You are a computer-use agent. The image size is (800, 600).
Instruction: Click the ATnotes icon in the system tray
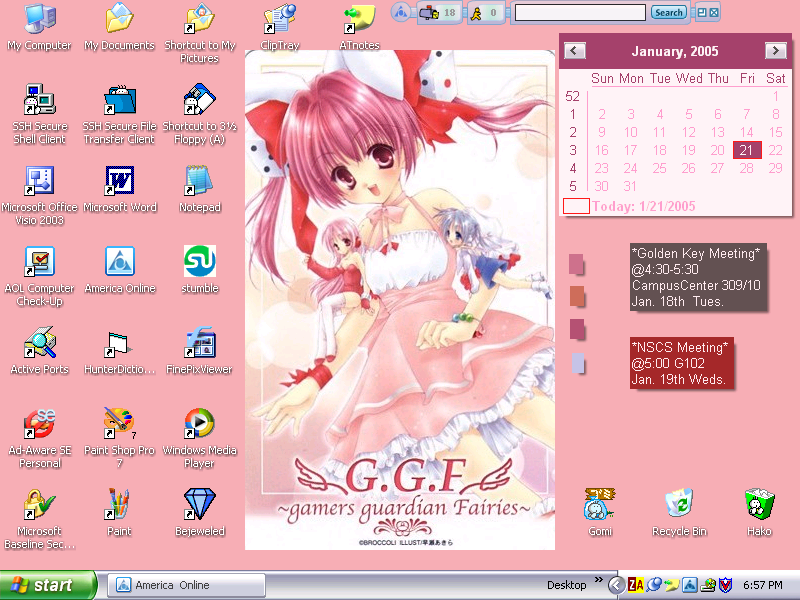coord(671,585)
